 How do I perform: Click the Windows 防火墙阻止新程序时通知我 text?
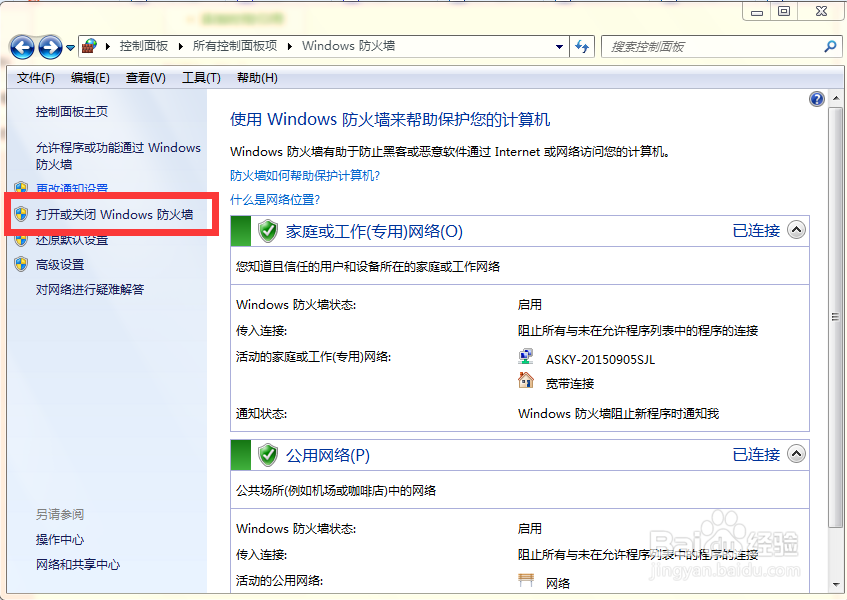tap(619, 414)
